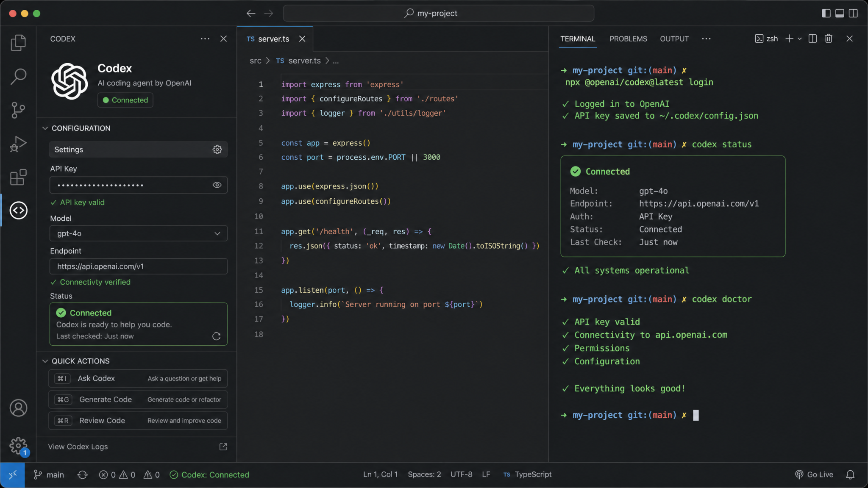The width and height of the screenshot is (868, 488).
Task: Open external link icon for Codex Logs
Action: (223, 447)
